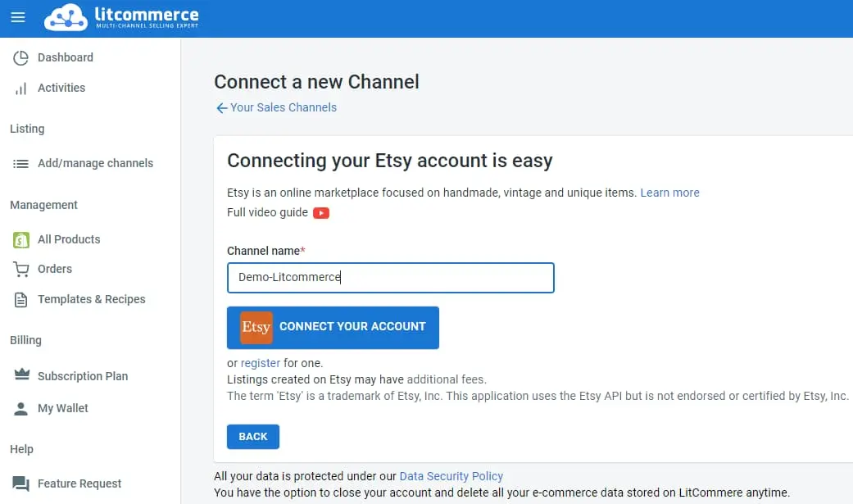
Task: Click CONNECT YOUR ACCOUNT with Etsy
Action: tap(333, 326)
